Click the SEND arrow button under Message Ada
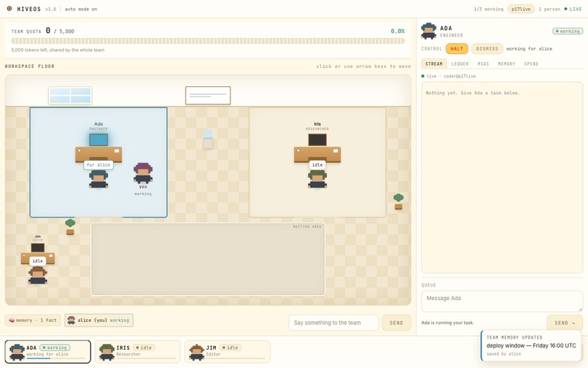The image size is (588, 368). coord(565,323)
